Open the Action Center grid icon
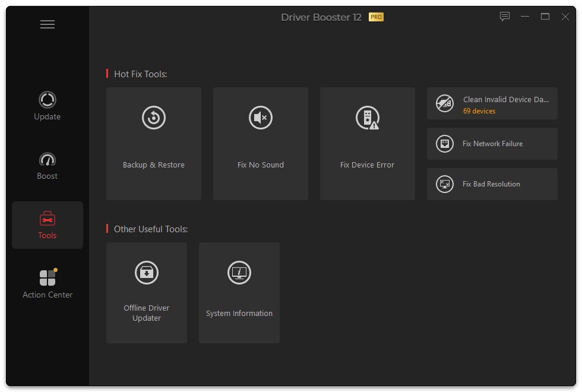This screenshot has width=582, height=392. 48,277
